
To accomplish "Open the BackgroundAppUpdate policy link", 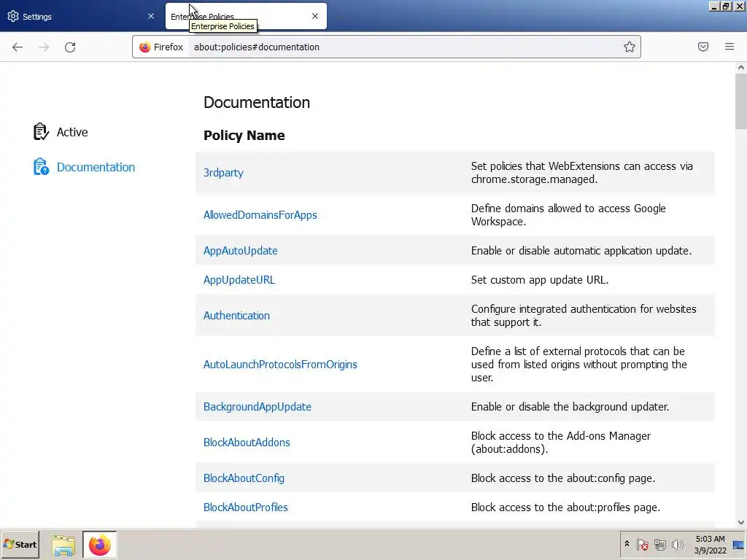I will point(258,407).
